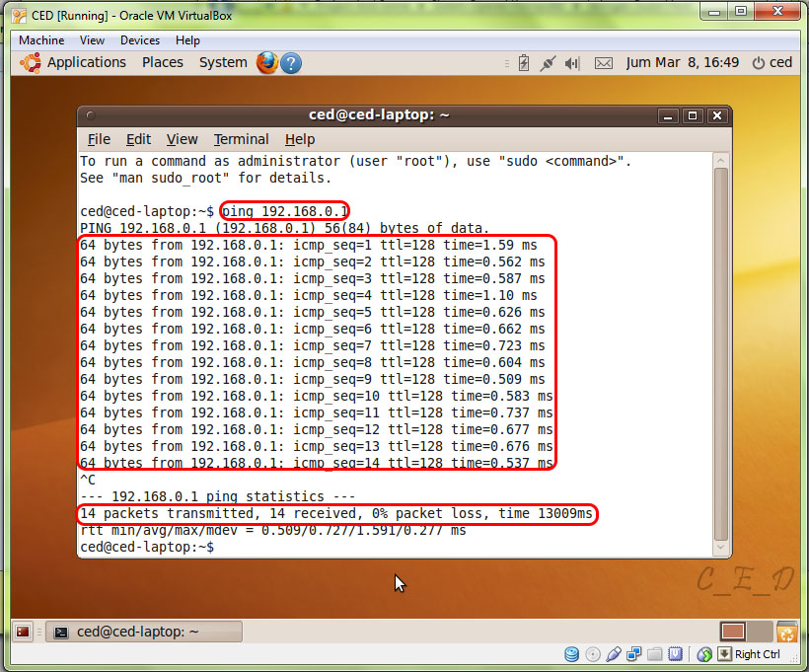This screenshot has height=672, width=809.
Task: Open VirtualBox View menu
Action: tap(92, 40)
